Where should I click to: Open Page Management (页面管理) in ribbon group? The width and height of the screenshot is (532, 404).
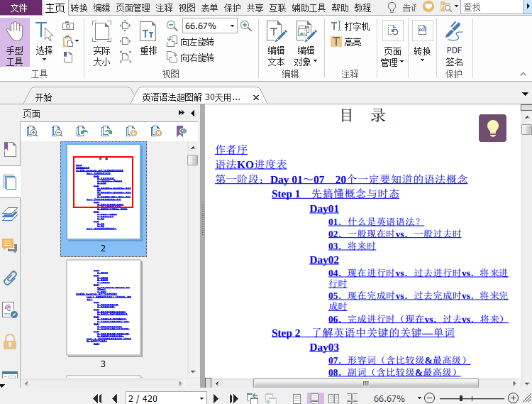[x=392, y=44]
